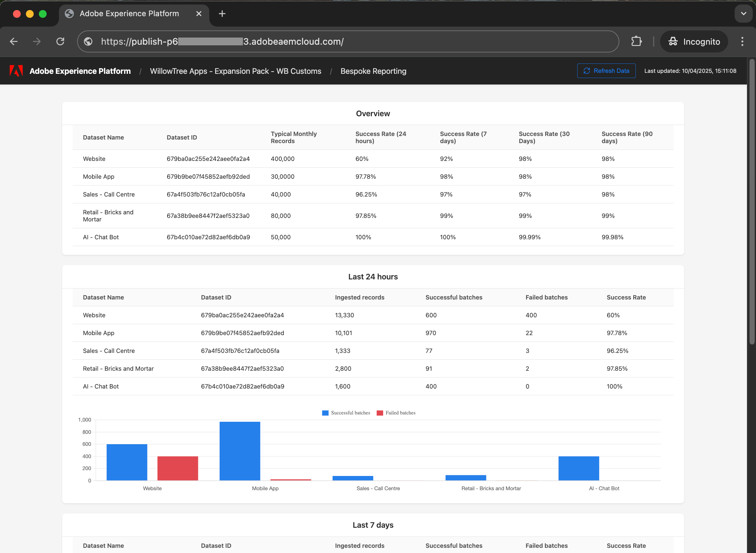The height and width of the screenshot is (553, 756).
Task: Click the Mobile App successful batches bar
Action: 240,451
